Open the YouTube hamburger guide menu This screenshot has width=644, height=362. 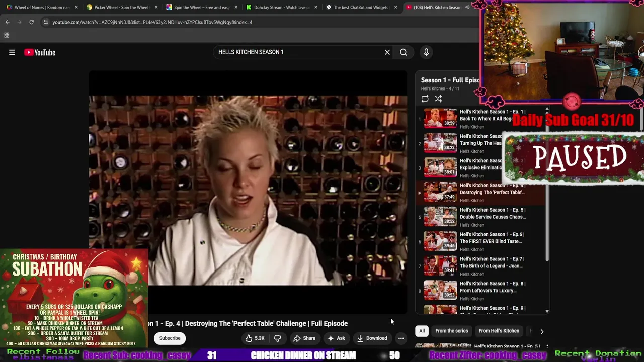point(12,52)
